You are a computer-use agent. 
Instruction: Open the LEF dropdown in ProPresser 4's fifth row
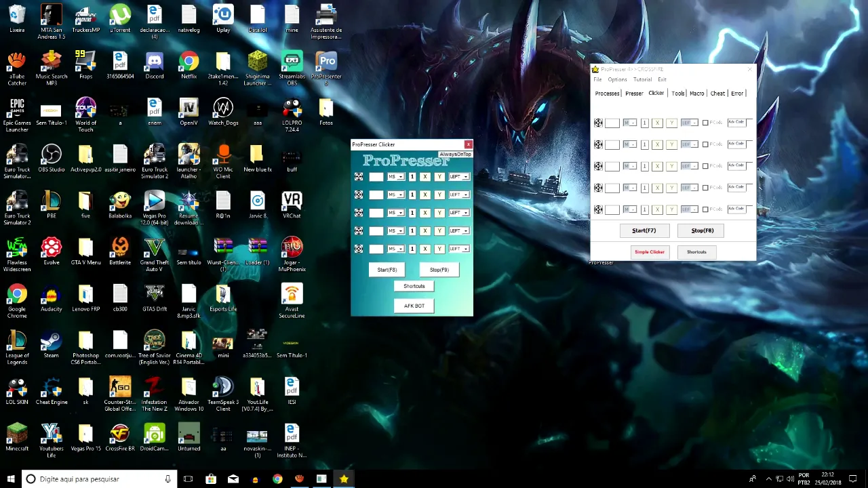[x=690, y=209]
